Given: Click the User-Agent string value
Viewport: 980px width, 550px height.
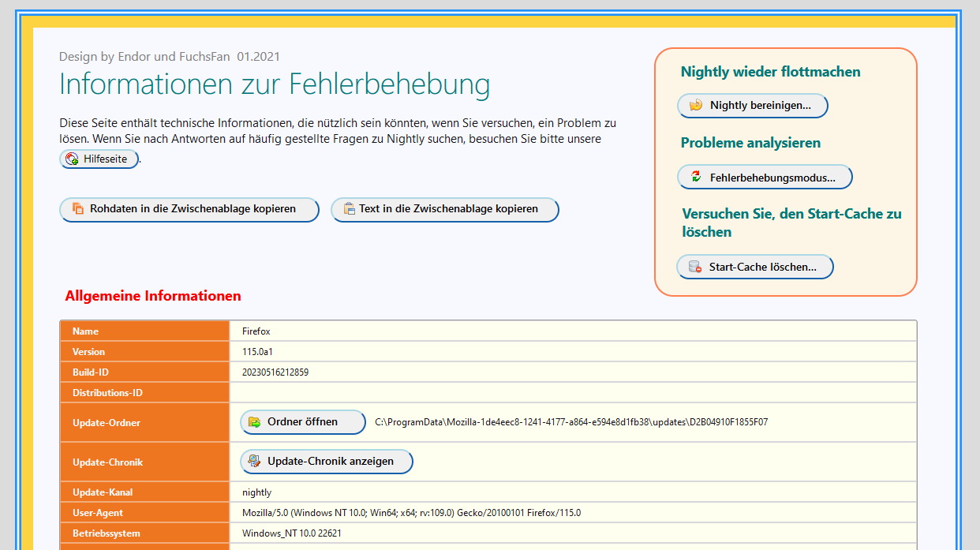Looking at the screenshot, I should click(411, 513).
